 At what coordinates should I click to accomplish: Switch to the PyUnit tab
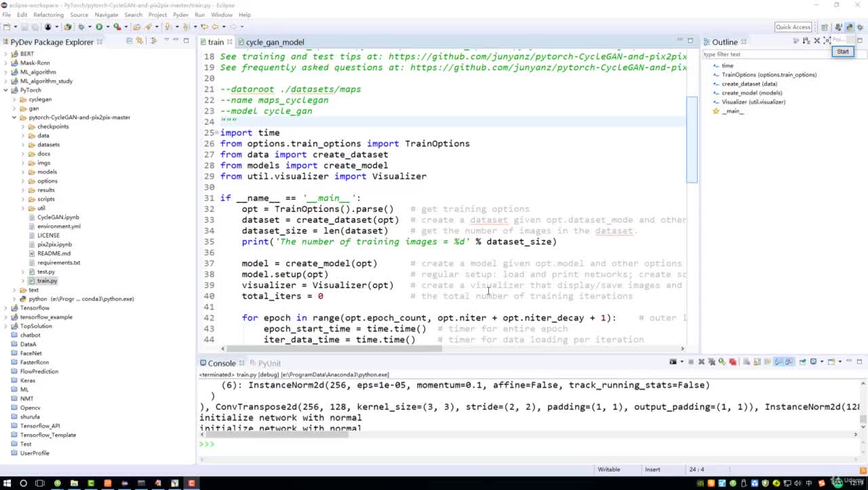(265, 363)
